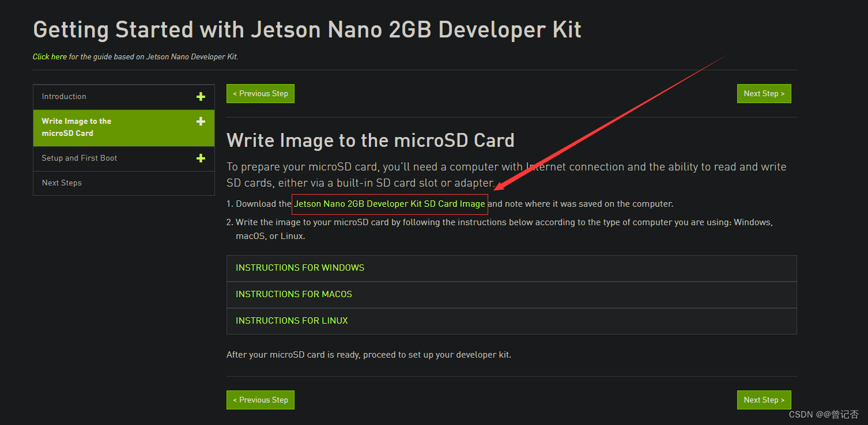Click the bottom Previous Step button
The width and height of the screenshot is (868, 425).
(260, 400)
